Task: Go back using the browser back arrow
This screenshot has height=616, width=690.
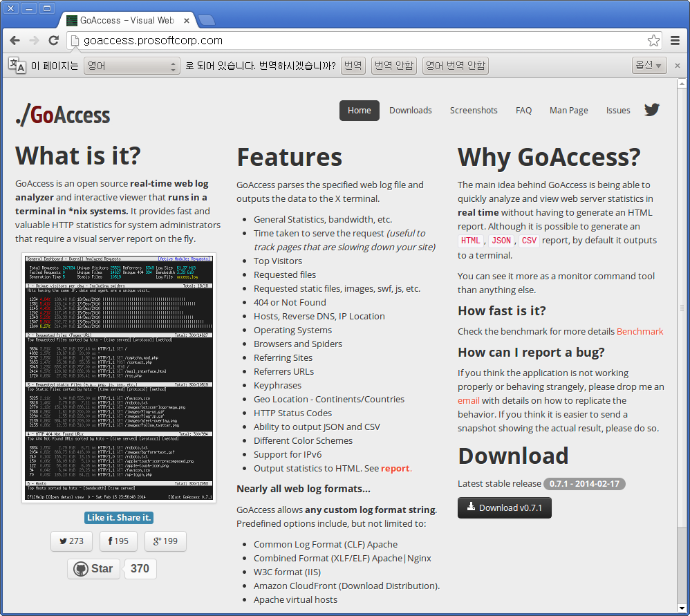Action: pyautogui.click(x=15, y=41)
